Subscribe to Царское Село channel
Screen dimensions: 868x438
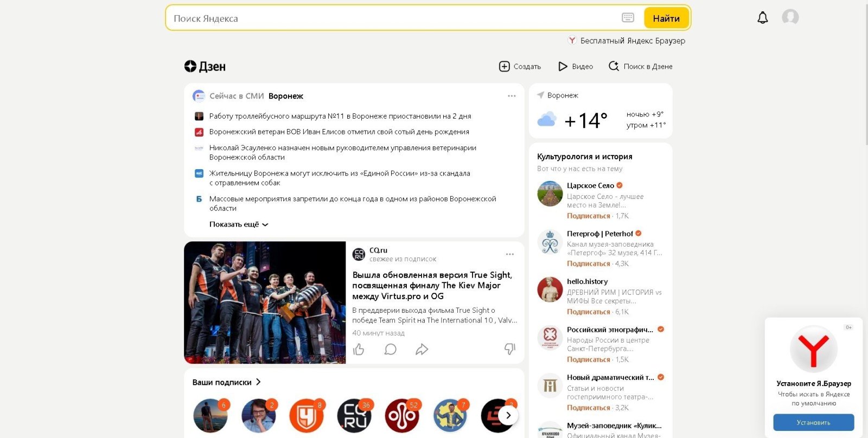[x=588, y=216]
